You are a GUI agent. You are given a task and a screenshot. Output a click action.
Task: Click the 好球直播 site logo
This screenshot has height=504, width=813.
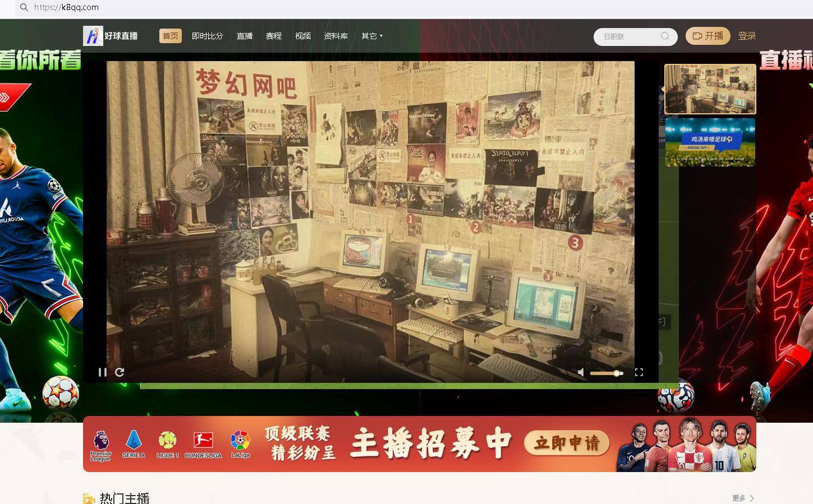tap(111, 35)
